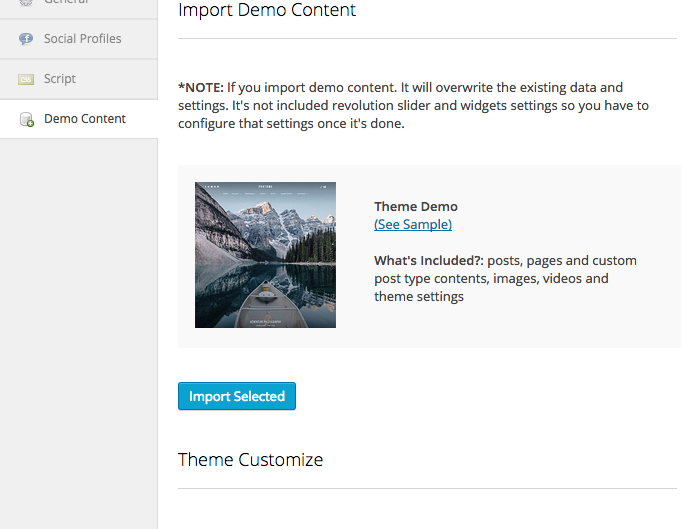
Task: Click the Theme Demo title text
Action: click(416, 206)
